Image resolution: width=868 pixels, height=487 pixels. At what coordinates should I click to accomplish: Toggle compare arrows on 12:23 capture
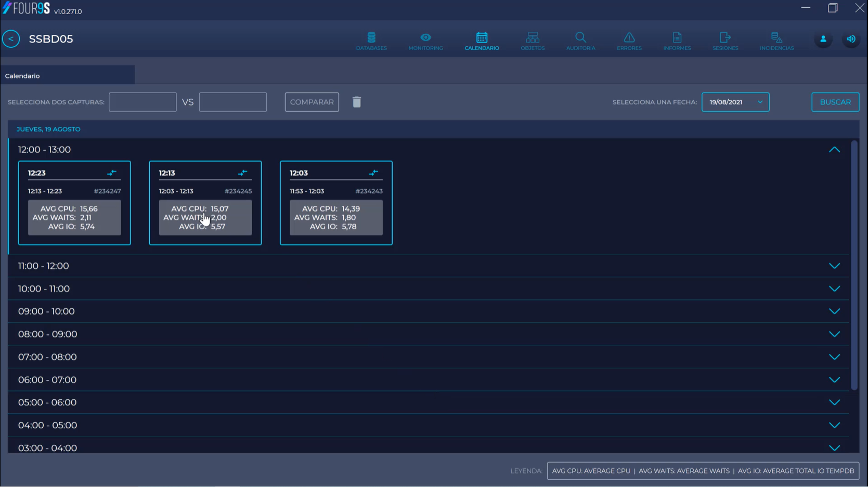click(112, 173)
